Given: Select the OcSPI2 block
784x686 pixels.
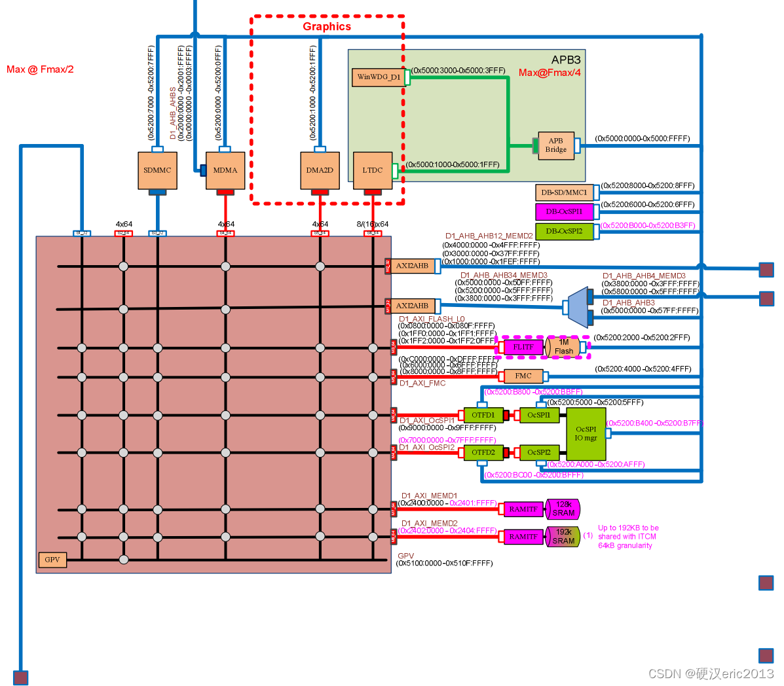Looking at the screenshot, I should (539, 453).
